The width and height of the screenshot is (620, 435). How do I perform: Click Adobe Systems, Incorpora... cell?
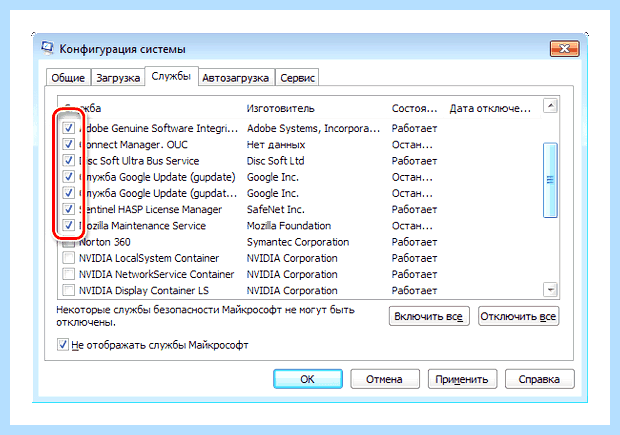[x=313, y=128]
